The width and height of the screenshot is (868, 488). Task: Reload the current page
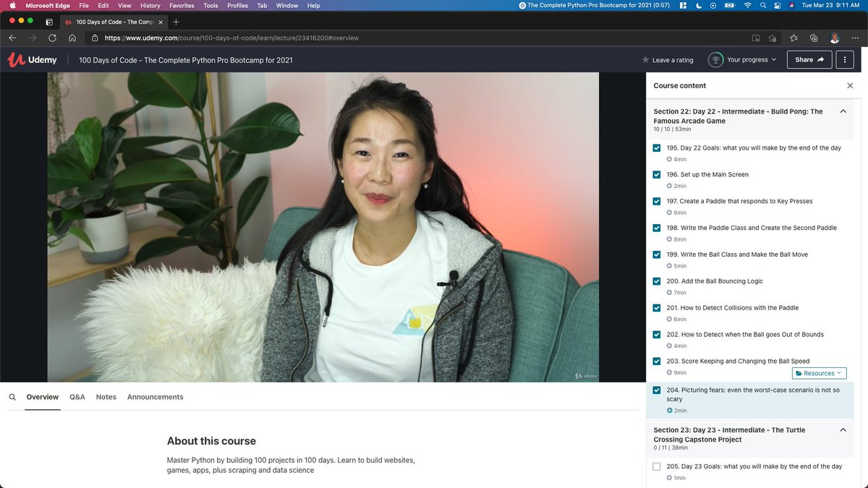click(x=52, y=38)
